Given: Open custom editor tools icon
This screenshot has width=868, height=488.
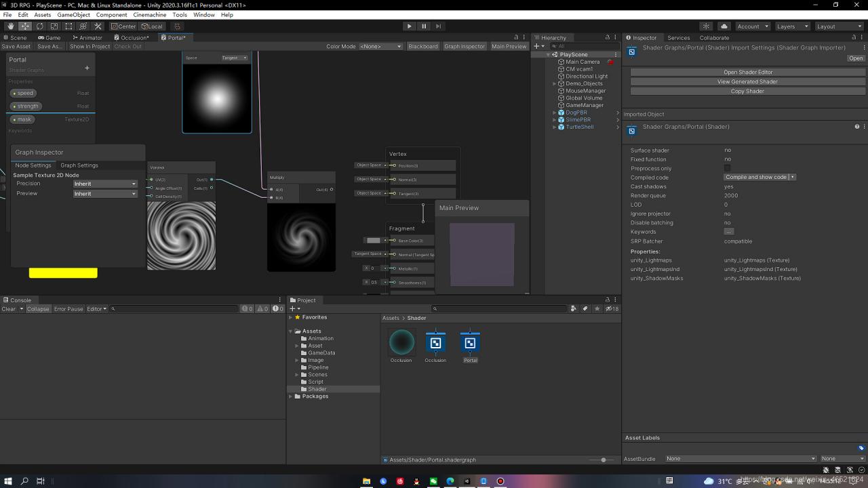Looking at the screenshot, I should click(98, 26).
